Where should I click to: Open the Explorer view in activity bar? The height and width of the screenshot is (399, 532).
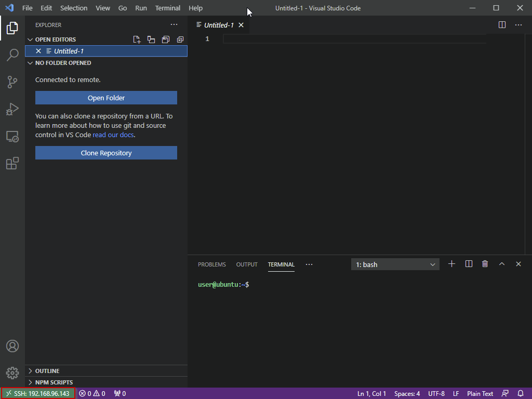click(x=12, y=28)
